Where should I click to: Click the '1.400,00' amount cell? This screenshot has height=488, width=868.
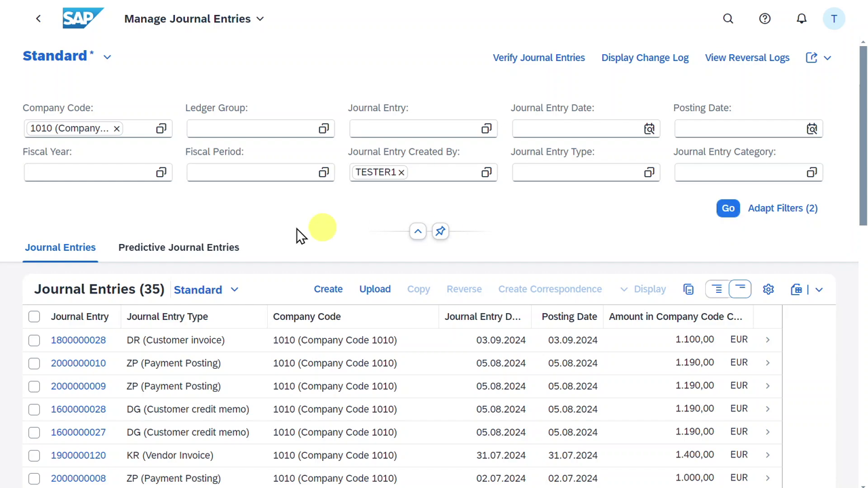coord(694,455)
